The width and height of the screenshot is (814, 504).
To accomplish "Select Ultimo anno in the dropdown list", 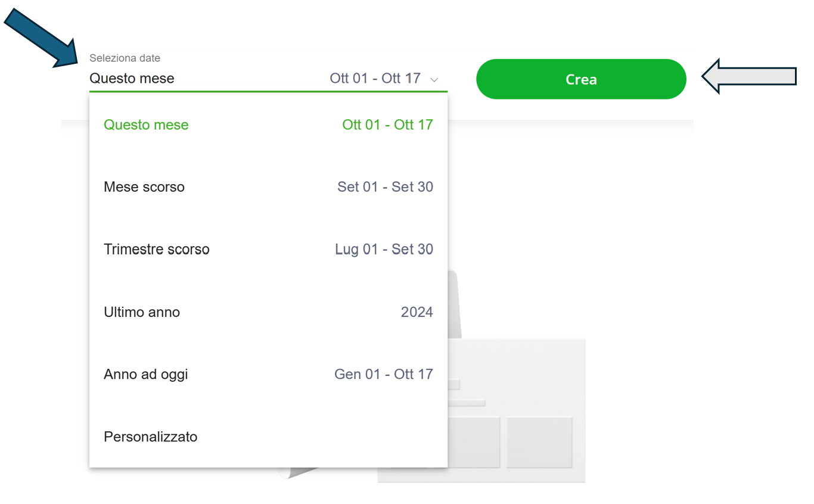I will pyautogui.click(x=142, y=312).
